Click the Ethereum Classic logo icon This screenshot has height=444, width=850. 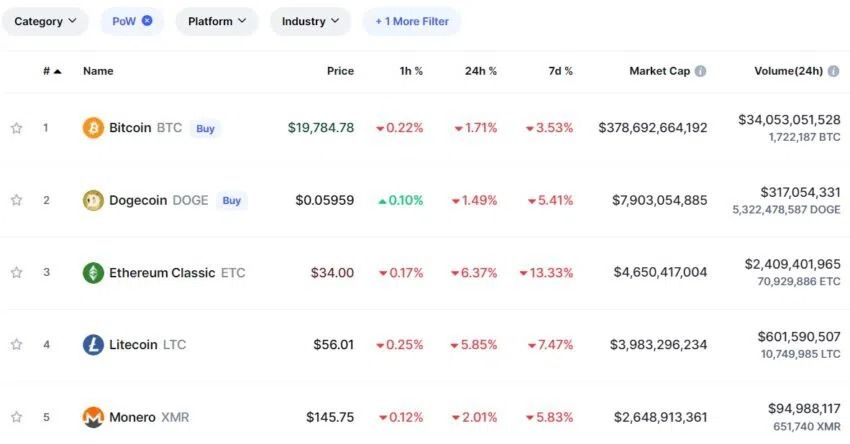(x=93, y=272)
